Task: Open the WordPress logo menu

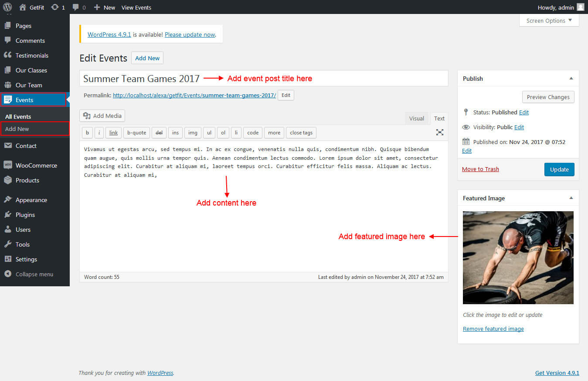Action: [x=7, y=7]
